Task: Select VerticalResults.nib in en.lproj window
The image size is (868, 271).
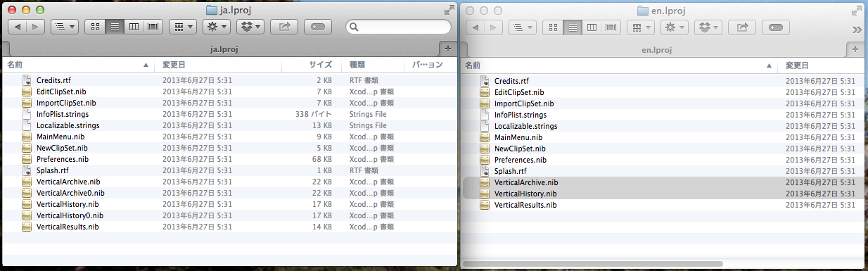Action: pos(525,205)
